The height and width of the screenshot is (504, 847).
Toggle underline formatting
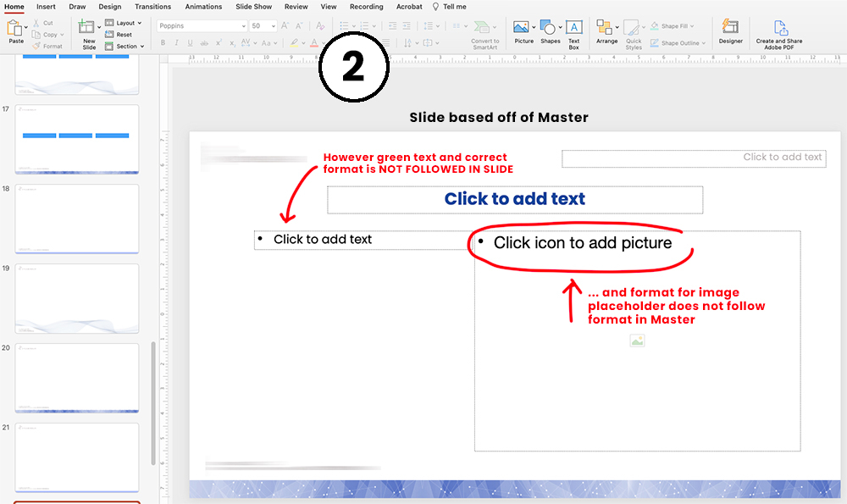(190, 42)
